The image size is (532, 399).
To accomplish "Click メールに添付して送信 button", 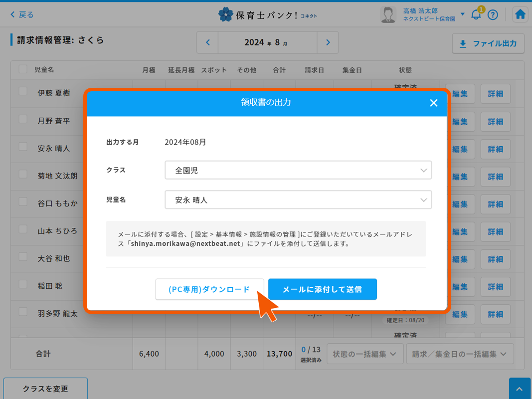I will click(x=322, y=289).
